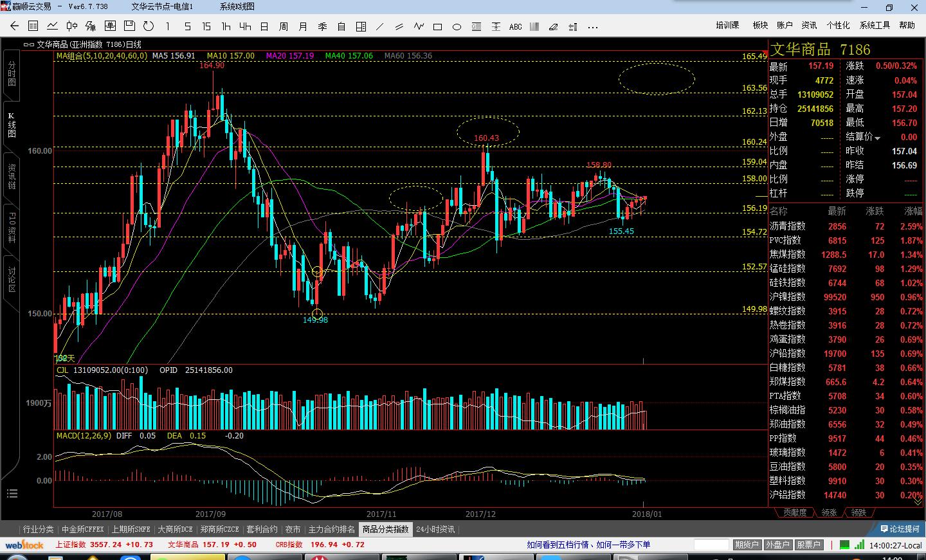Select the rectangle drawing tool

coord(438,26)
